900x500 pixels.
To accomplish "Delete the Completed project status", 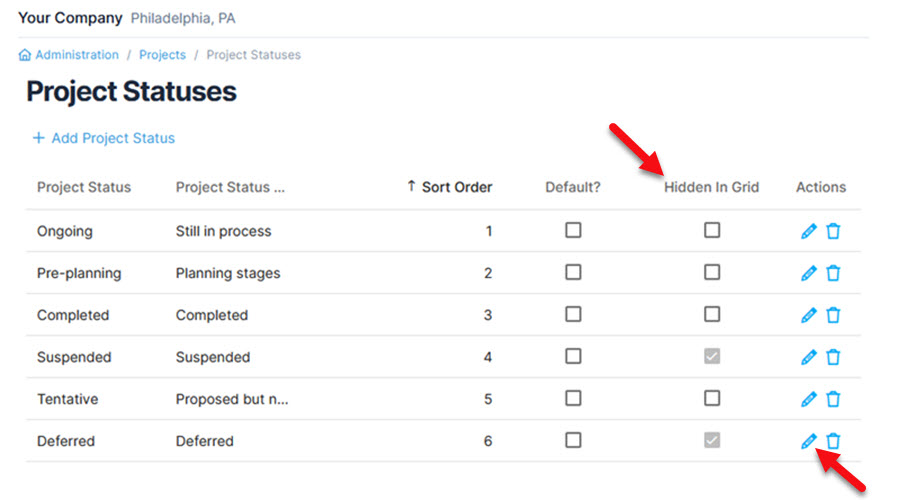I will (x=833, y=315).
